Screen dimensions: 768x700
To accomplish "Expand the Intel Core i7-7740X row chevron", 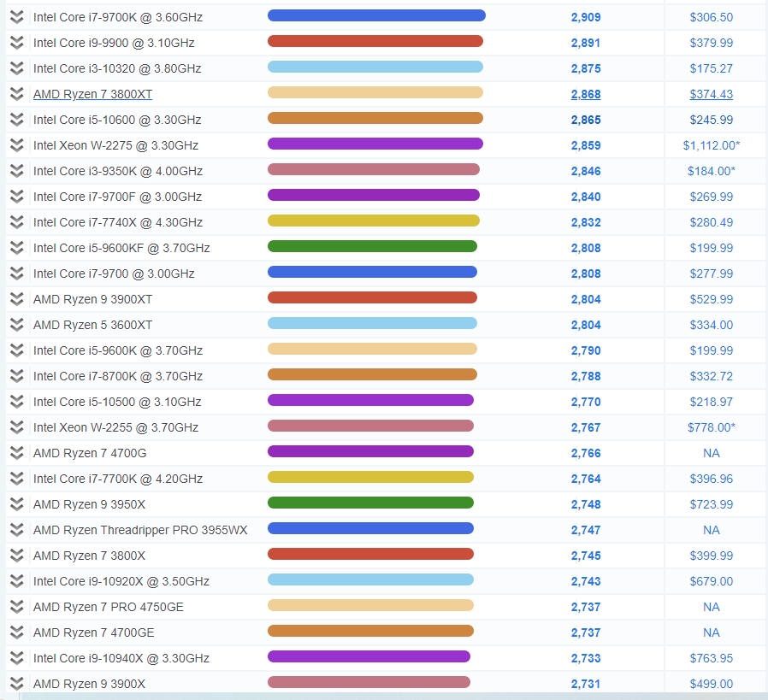I will pyautogui.click(x=16, y=222).
